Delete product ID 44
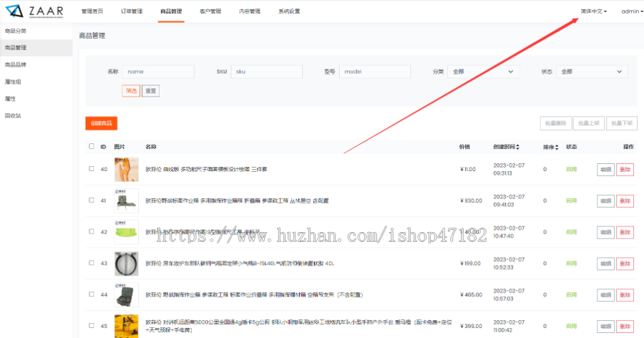The width and height of the screenshot is (644, 338). coord(625,295)
